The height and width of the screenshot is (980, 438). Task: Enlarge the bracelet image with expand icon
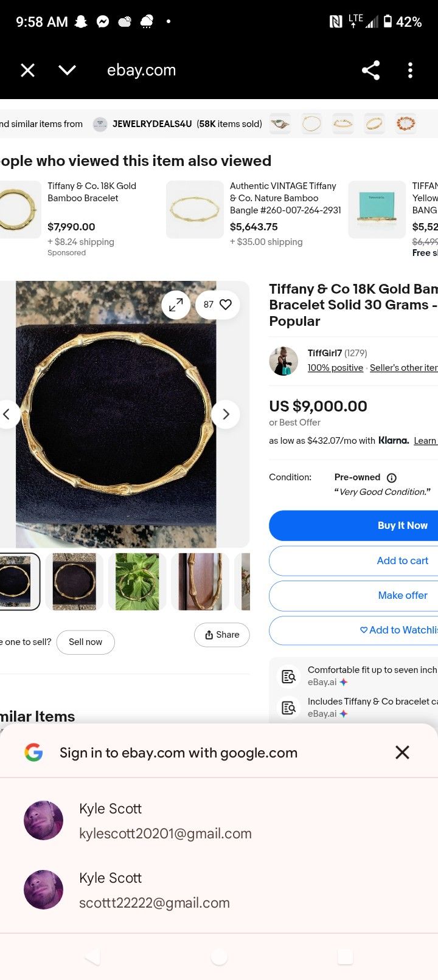pos(176,305)
